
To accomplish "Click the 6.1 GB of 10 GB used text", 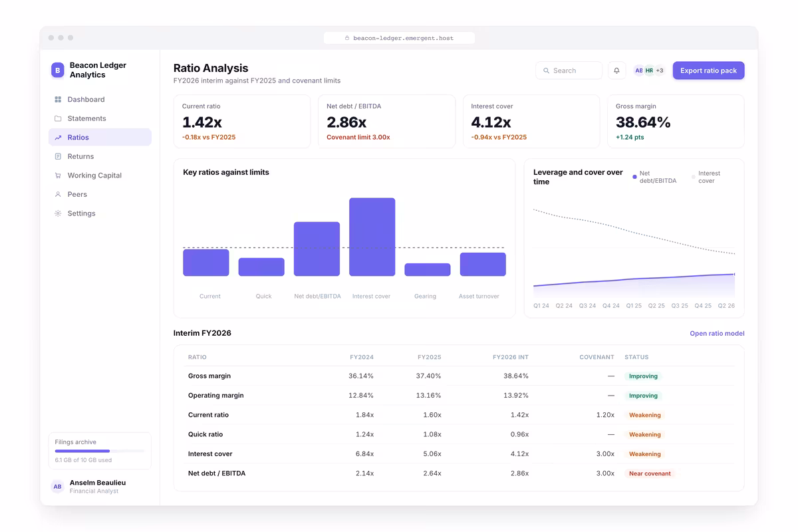I will tap(83, 460).
